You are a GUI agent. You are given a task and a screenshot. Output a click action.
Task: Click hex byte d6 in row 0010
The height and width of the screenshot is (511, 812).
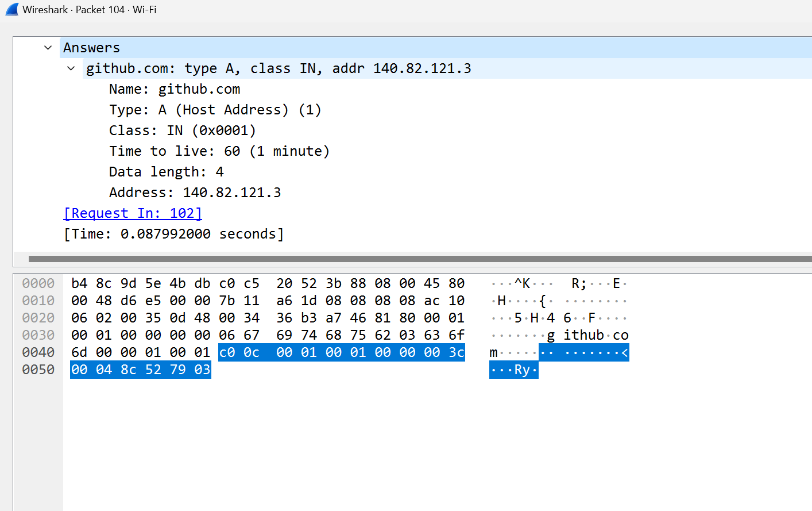(x=129, y=301)
